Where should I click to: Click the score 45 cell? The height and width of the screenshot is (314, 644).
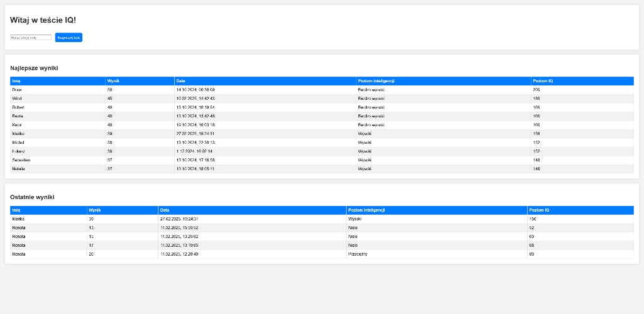click(110, 99)
